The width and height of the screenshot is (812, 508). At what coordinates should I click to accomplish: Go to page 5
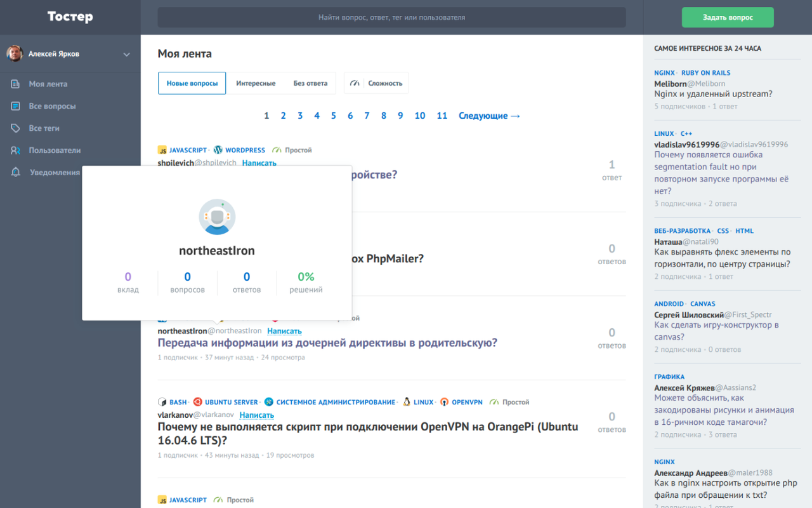(x=334, y=116)
